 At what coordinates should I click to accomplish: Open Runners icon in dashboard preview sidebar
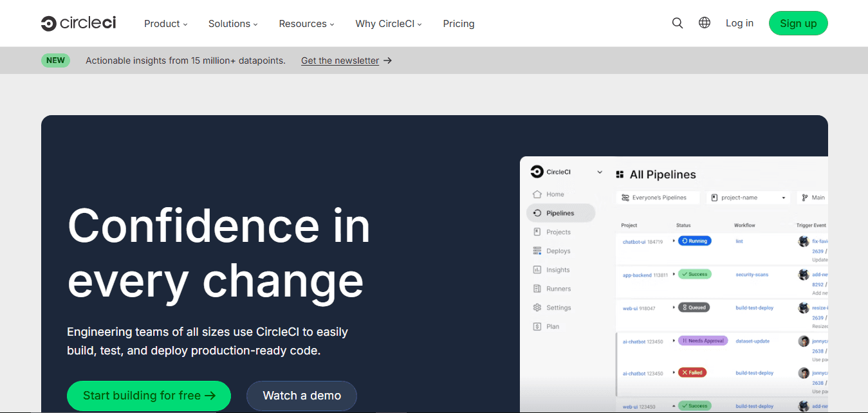[x=537, y=289]
